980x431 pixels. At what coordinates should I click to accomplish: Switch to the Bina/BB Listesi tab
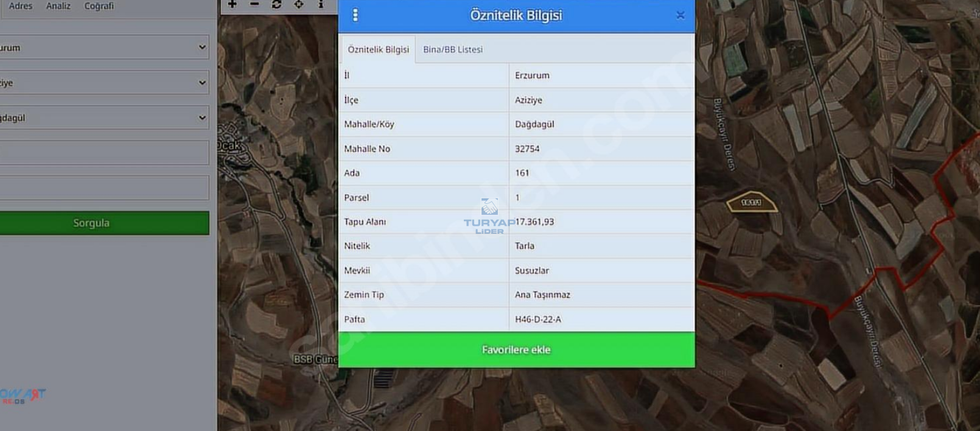453,49
